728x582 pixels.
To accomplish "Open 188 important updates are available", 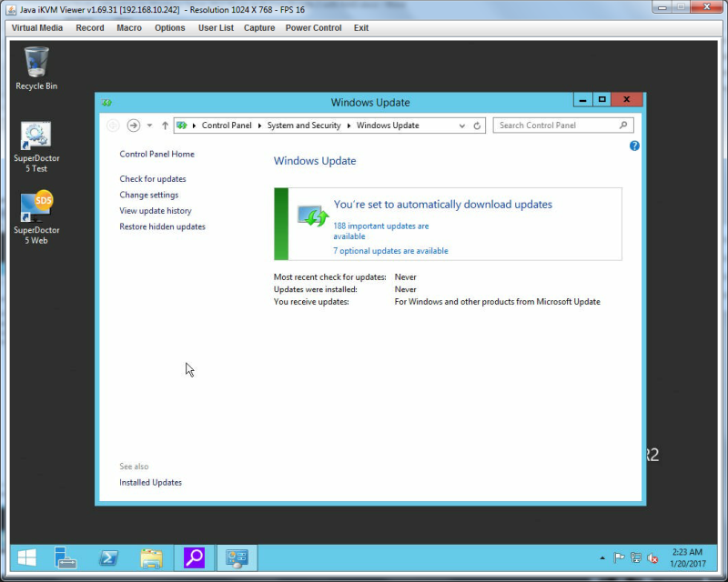I will 380,231.
